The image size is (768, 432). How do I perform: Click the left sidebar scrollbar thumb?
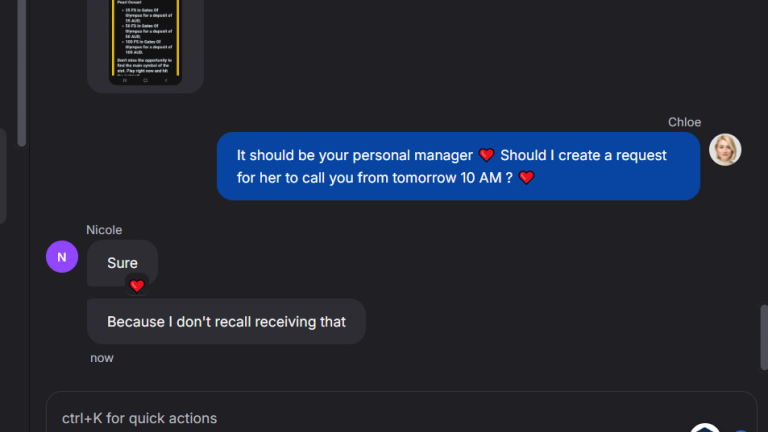22,73
